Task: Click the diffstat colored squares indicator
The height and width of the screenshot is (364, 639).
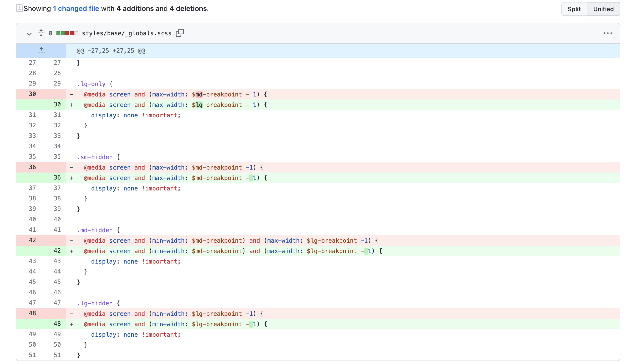Action: [x=67, y=33]
